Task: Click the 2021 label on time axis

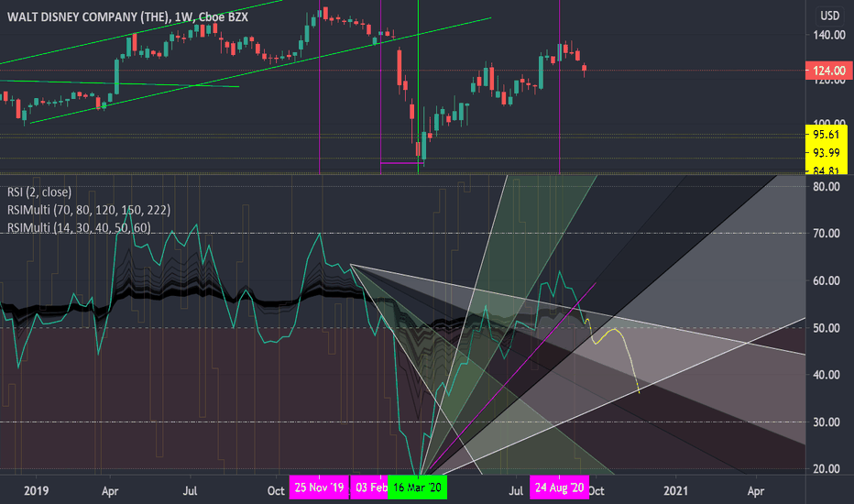Action: (676, 491)
